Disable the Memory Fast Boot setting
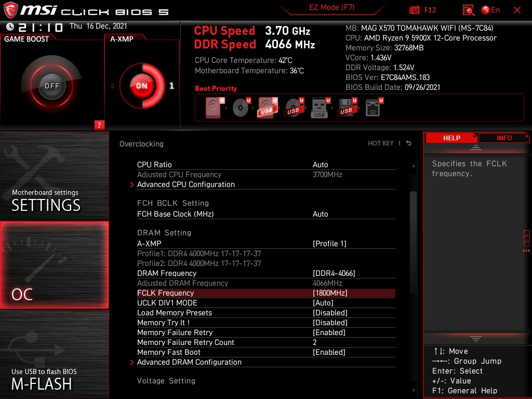The height and width of the screenshot is (399, 532). (328, 352)
